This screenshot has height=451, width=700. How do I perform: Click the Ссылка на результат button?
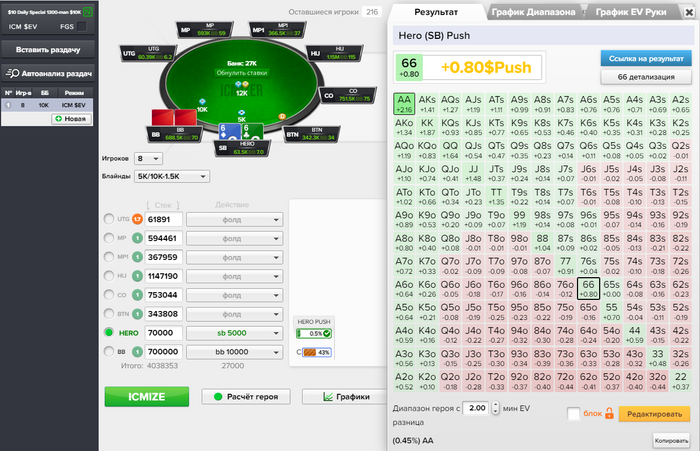(x=646, y=58)
